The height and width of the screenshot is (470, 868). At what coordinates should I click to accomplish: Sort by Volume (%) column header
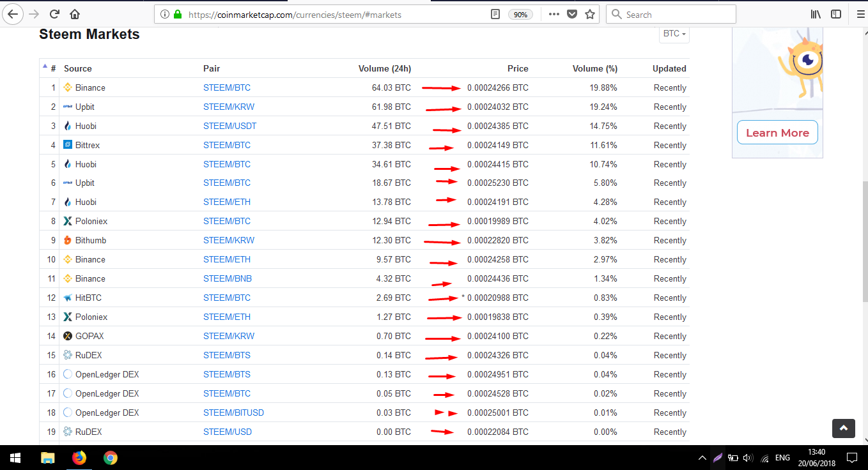pyautogui.click(x=594, y=68)
